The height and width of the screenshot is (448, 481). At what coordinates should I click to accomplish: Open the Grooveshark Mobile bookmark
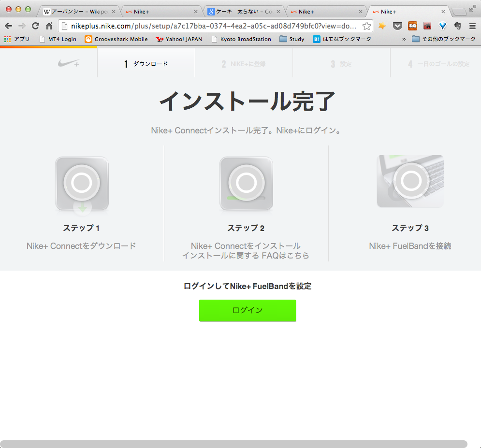point(117,39)
